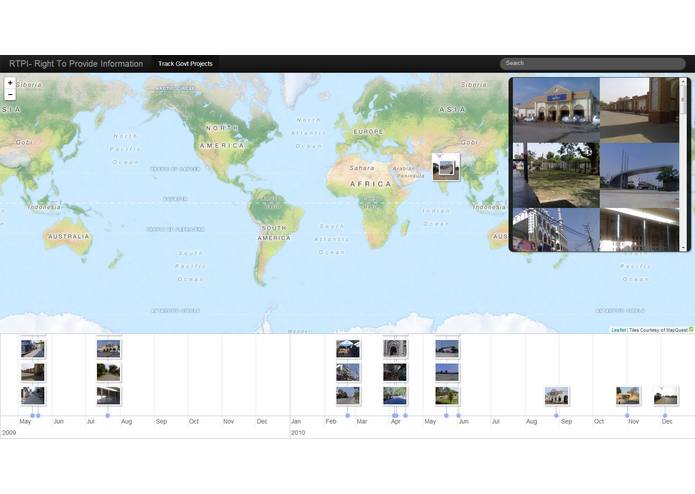Click timeline dot at Dec 2010
This screenshot has width=695, height=494.
pos(665,416)
